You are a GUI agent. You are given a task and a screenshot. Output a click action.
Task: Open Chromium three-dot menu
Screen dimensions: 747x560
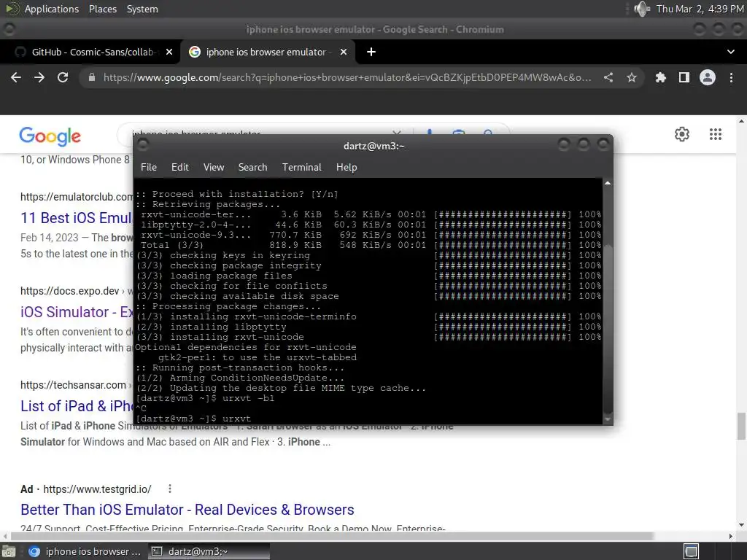[731, 77]
